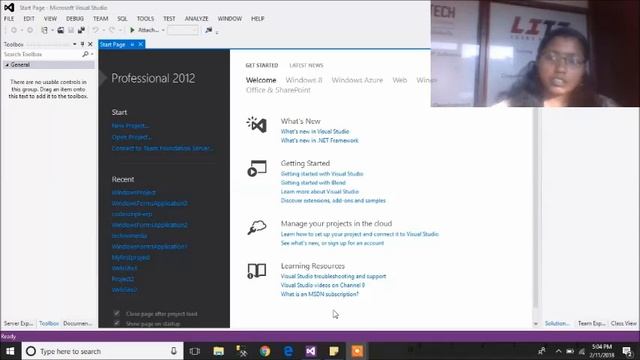Click the New Project toolbar icon
The image size is (640, 360).
pyautogui.click(x=44, y=30)
